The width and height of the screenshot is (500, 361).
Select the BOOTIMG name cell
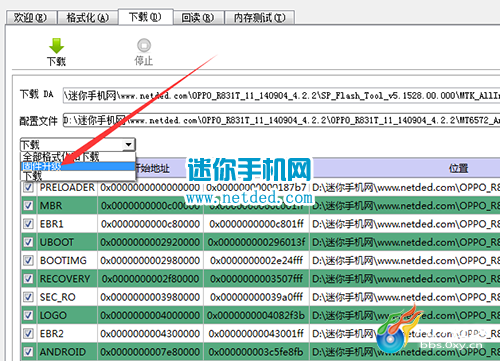67,260
